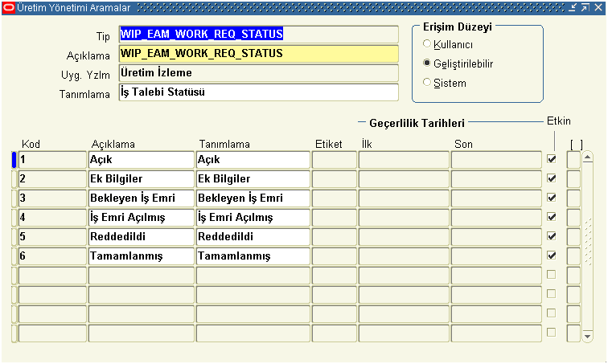
Task: Toggle Etkin checkbox for Reddedildi row
Action: pyautogui.click(x=552, y=236)
